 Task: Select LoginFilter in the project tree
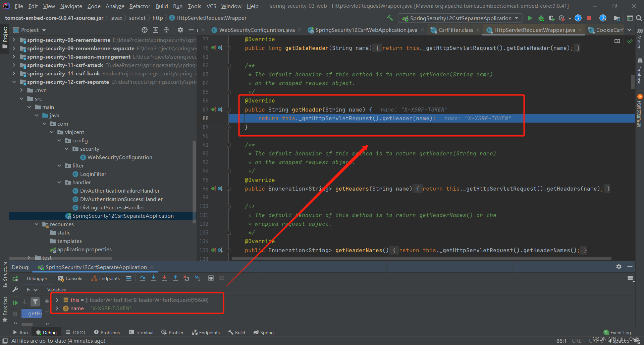[93, 174]
